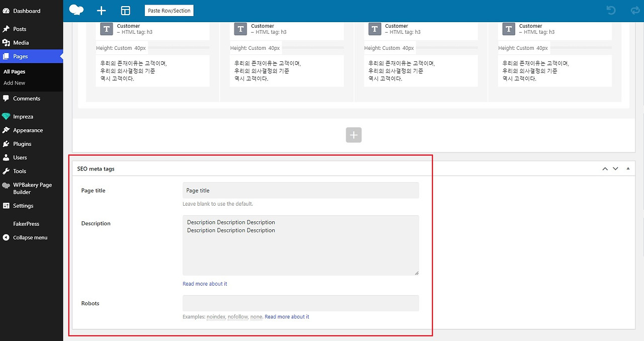Screen dimensions: 644x341
Task: Click the Users person icon
Action: [6, 157]
